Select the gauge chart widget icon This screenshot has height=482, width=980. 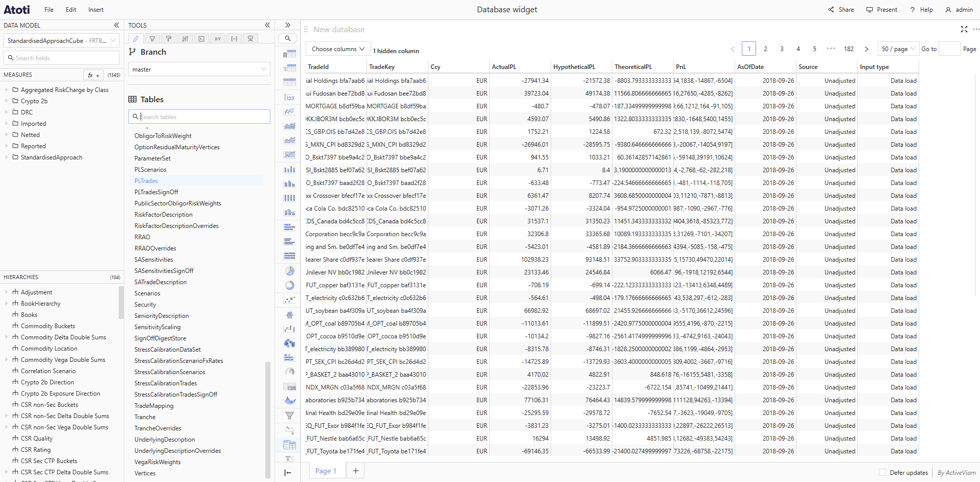coord(289,372)
